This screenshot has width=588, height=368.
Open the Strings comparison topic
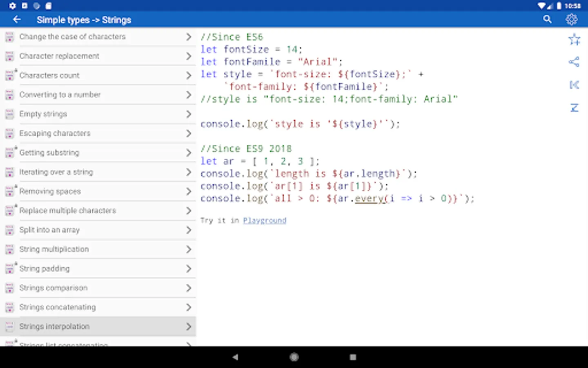click(98, 288)
